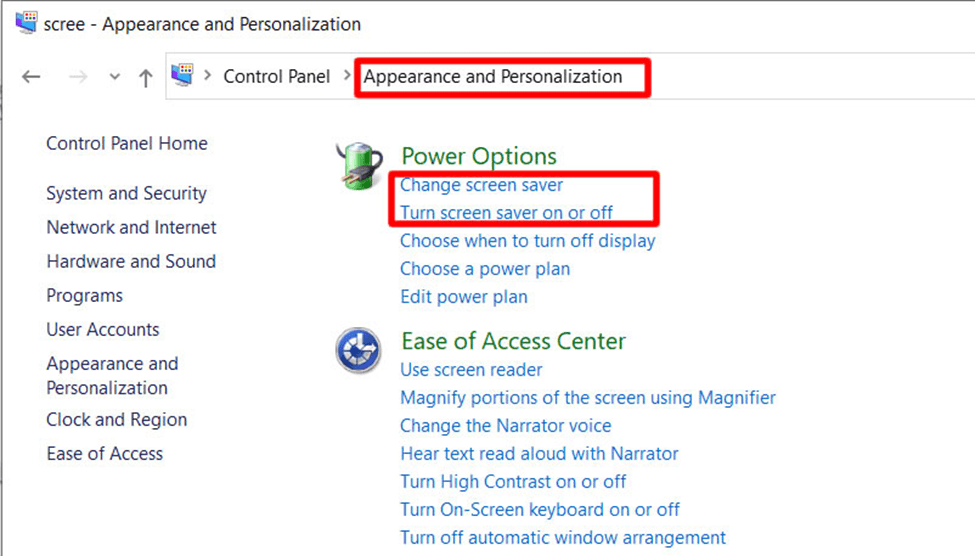The height and width of the screenshot is (556, 975).
Task: Expand chevron before Control Panel breadcrumb
Action: point(208,76)
